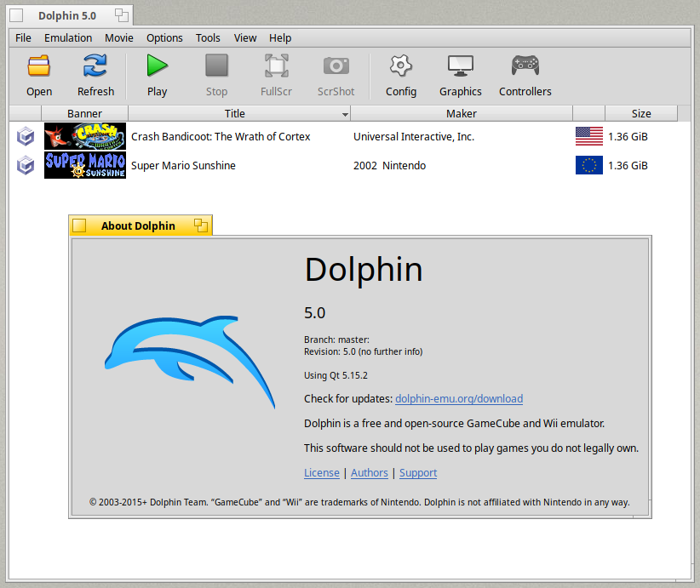
Task: Click the 1.36 GiB size for Super Mario Sunshine
Action: tap(628, 166)
